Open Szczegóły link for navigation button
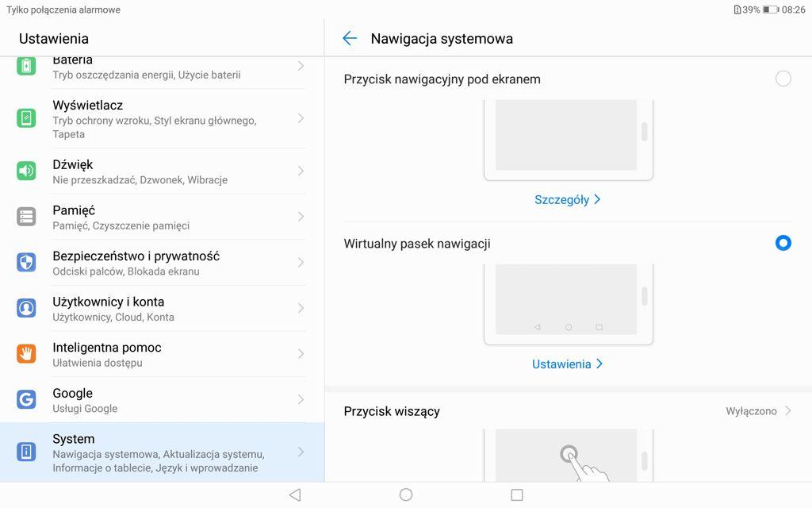 (568, 199)
